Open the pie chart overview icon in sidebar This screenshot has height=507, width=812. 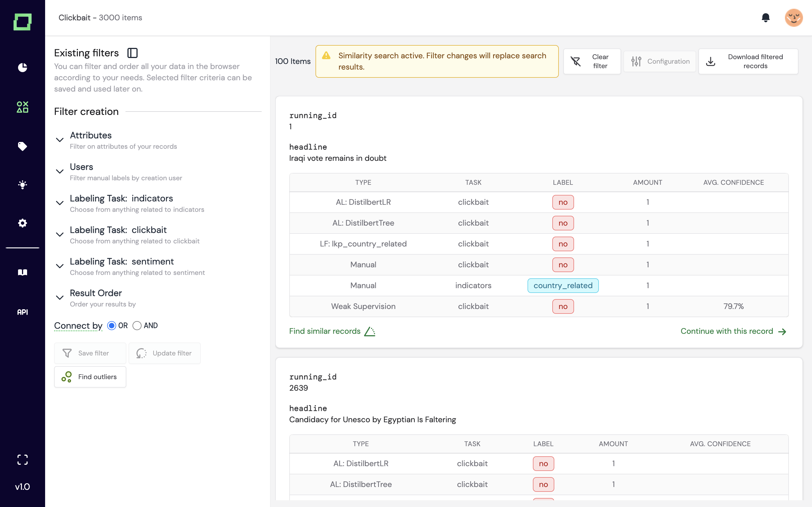[x=23, y=67]
